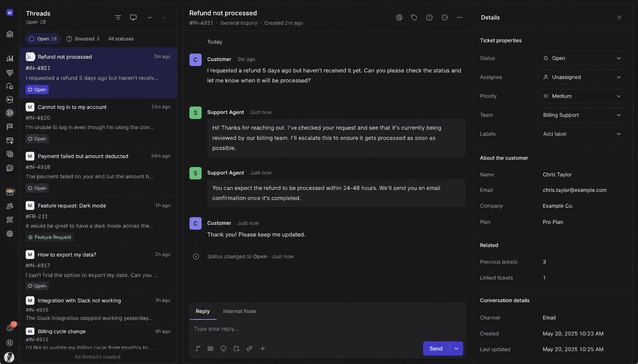
Task: Click the user avatar in sidebar
Action: [9, 357]
